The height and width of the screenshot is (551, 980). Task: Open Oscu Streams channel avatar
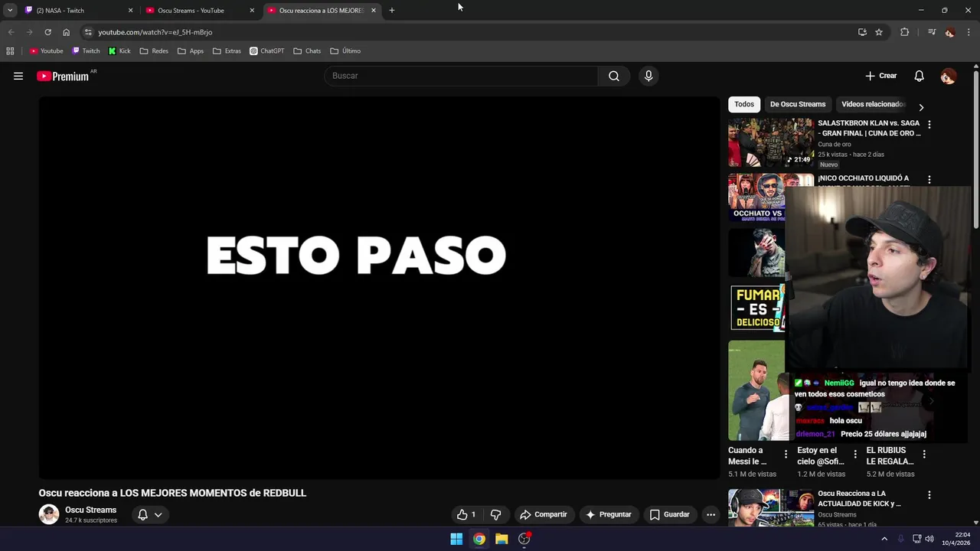(x=49, y=514)
